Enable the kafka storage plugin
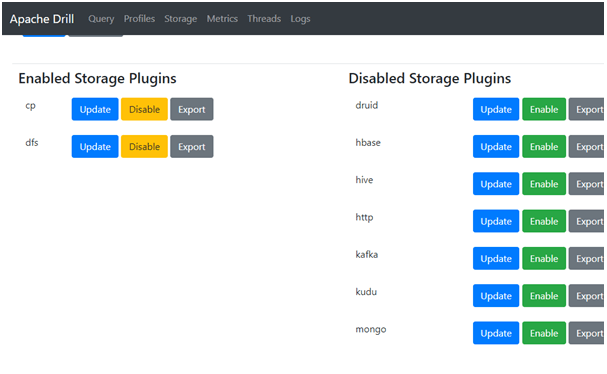 (544, 258)
